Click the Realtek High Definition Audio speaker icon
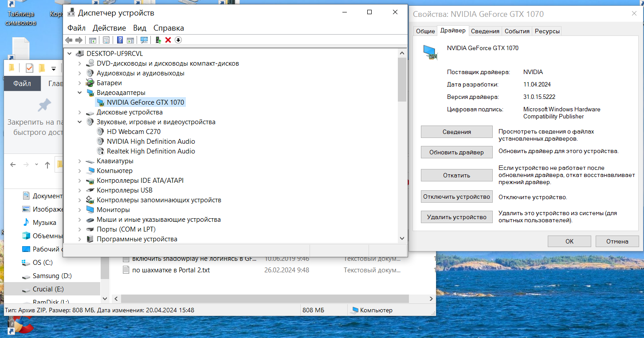This screenshot has height=338, width=644. [x=100, y=151]
